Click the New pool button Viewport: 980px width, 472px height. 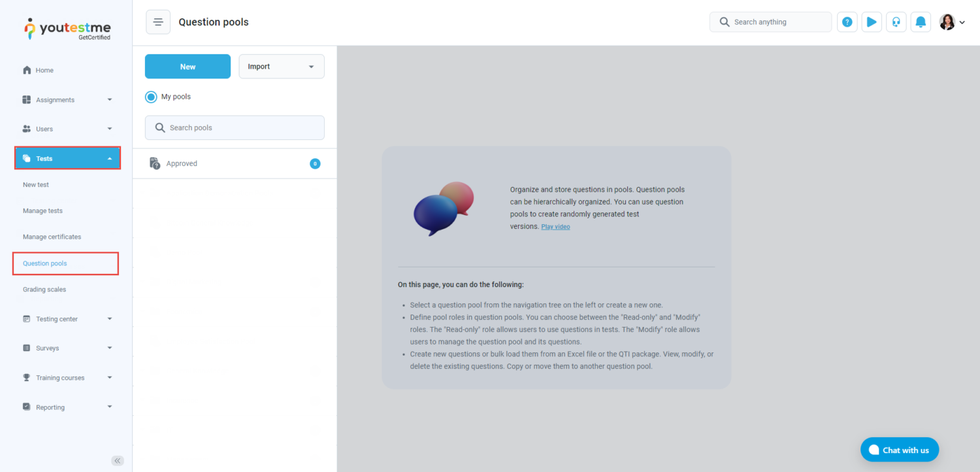pyautogui.click(x=188, y=67)
